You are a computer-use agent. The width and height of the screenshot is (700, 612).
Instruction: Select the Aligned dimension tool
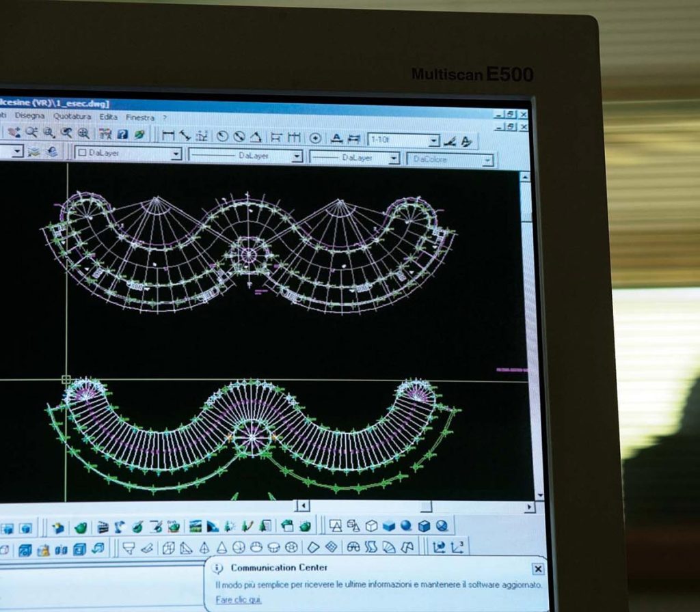click(185, 136)
